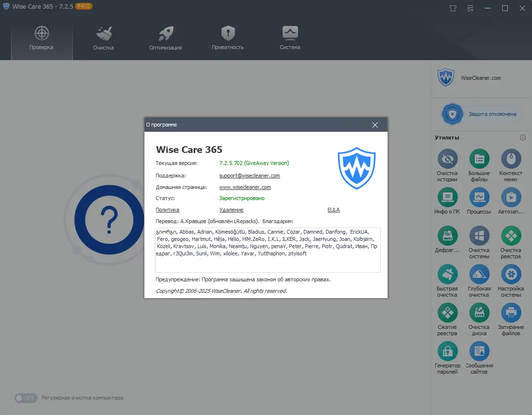Image resolution: width=532 pixels, height=415 pixels.
Task: Click inside the translators credits text box
Action: pyautogui.click(x=268, y=250)
